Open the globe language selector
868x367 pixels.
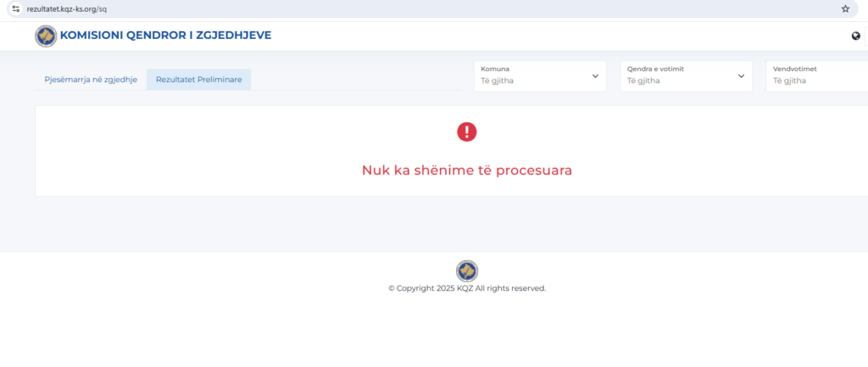coord(856,36)
